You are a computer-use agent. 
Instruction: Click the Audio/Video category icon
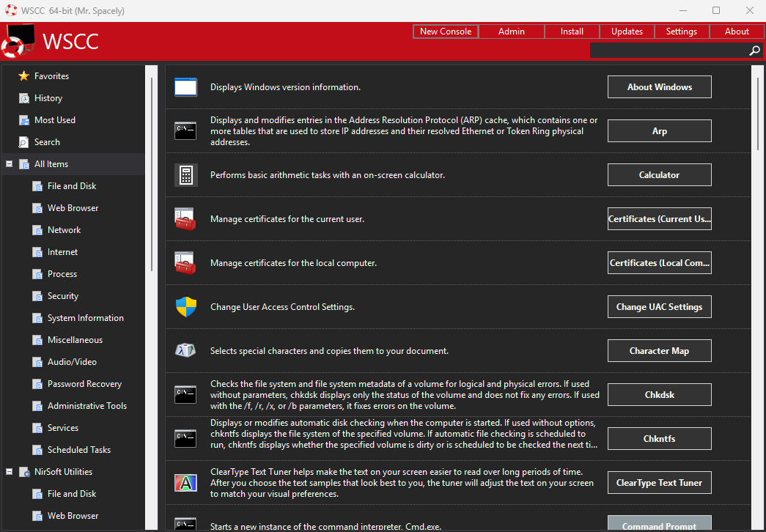[37, 362]
